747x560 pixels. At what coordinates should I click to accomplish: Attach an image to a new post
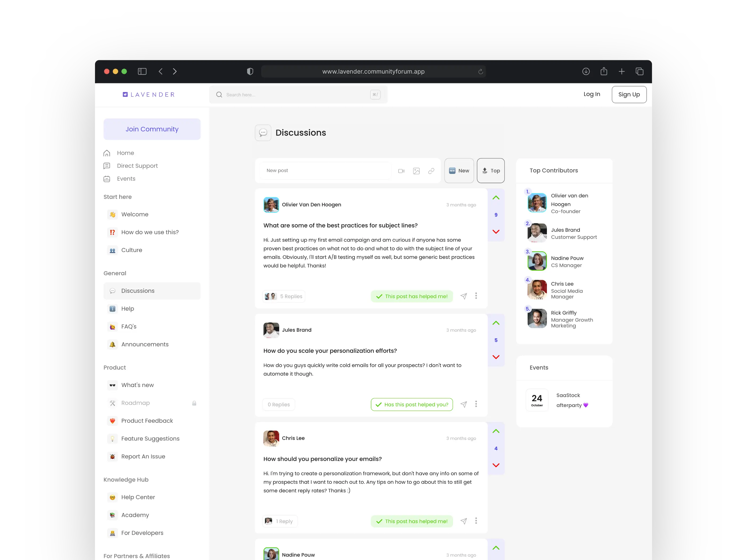coord(416,171)
